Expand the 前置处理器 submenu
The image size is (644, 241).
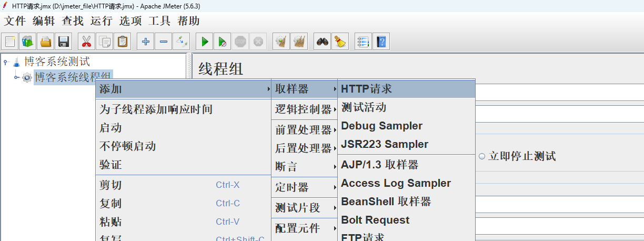coord(305,130)
